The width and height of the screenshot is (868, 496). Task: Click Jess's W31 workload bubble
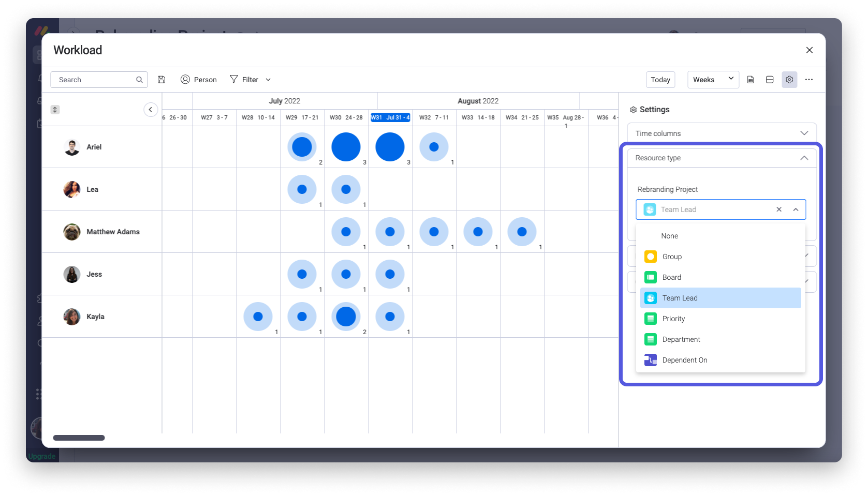pos(390,274)
